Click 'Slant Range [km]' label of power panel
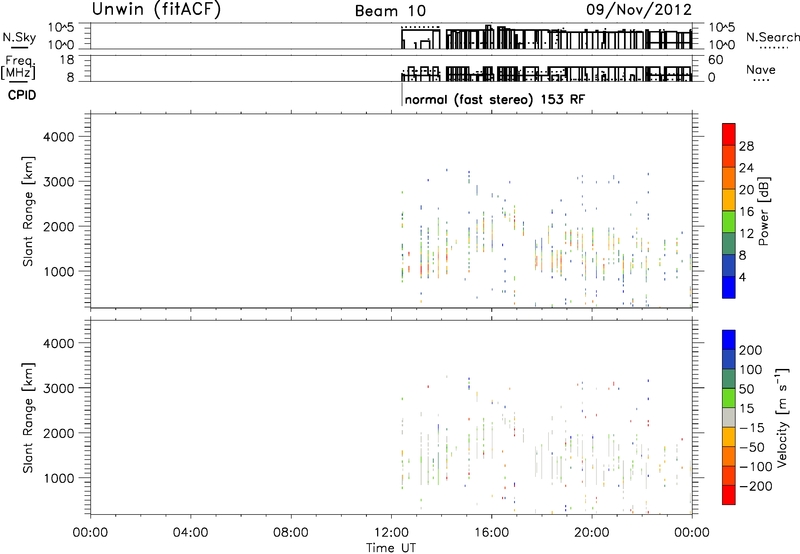Viewport: 800px width, 554px height. 28,211
